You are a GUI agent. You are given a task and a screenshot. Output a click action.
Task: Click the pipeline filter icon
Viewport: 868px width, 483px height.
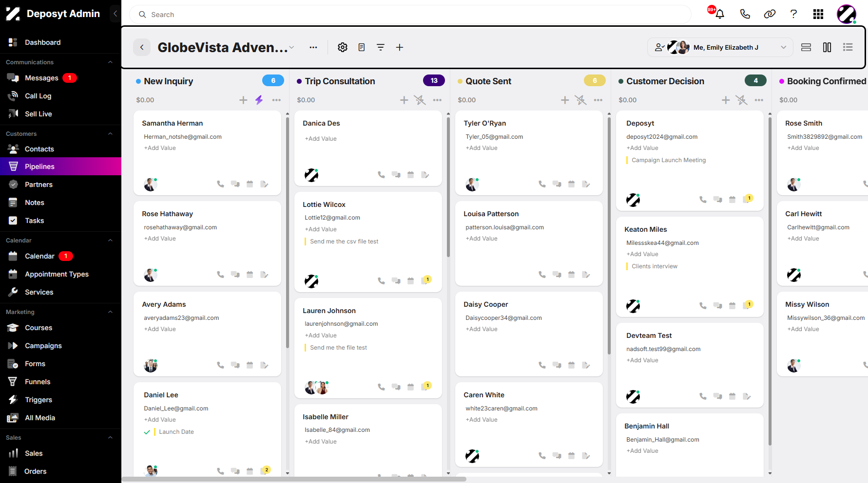click(x=381, y=47)
